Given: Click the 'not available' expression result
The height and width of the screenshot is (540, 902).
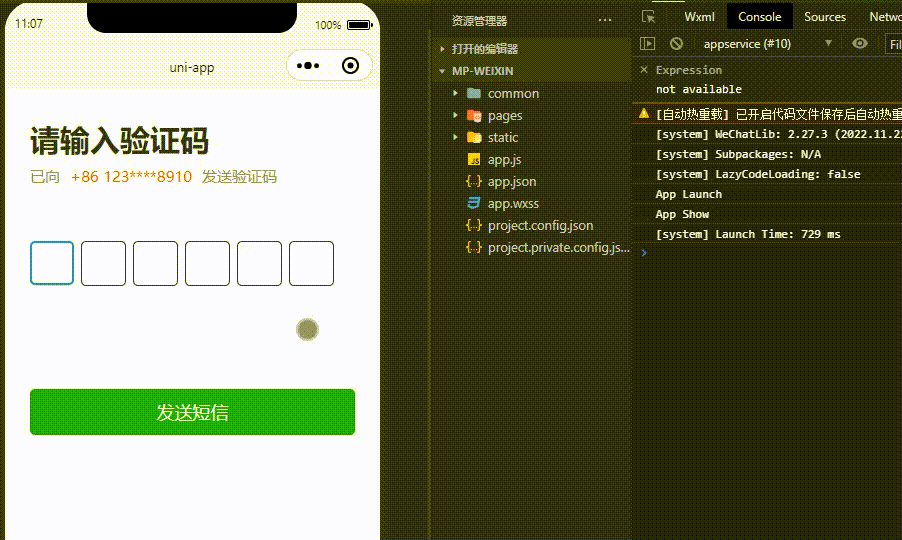Looking at the screenshot, I should [x=698, y=89].
